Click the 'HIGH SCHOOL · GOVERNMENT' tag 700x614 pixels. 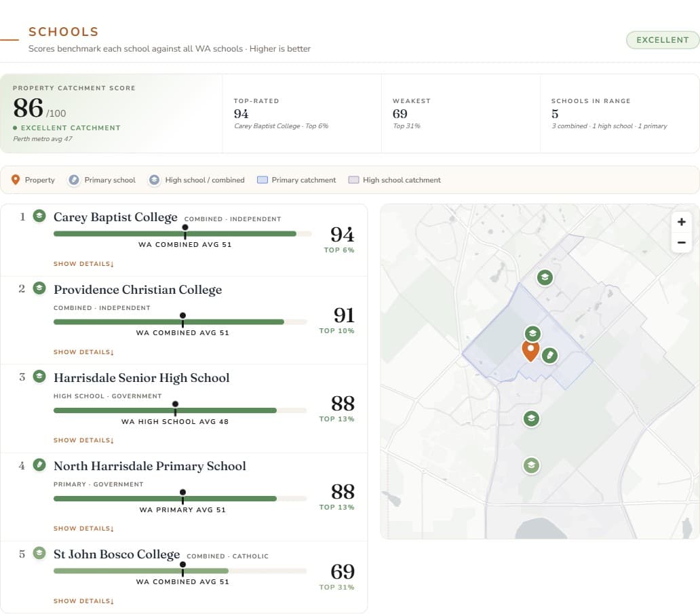tap(108, 396)
